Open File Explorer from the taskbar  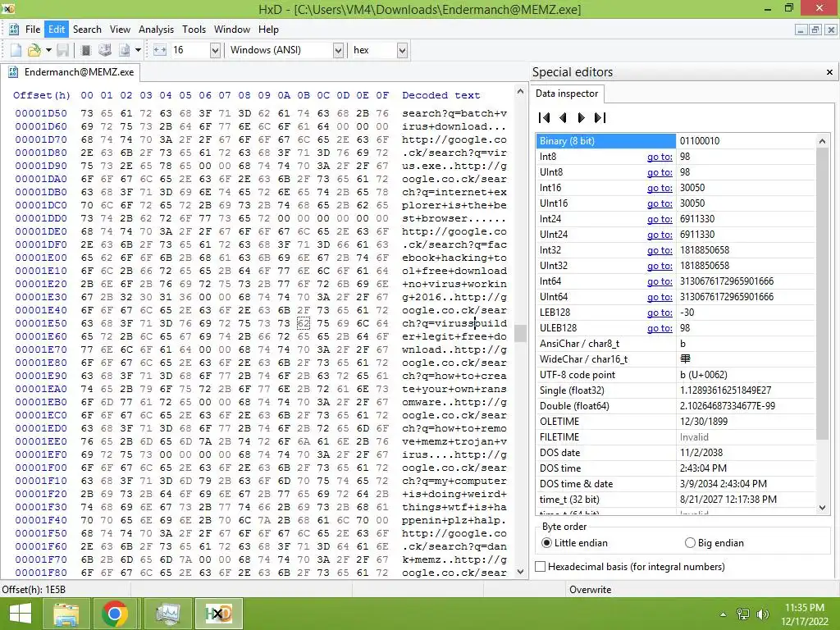(66, 614)
